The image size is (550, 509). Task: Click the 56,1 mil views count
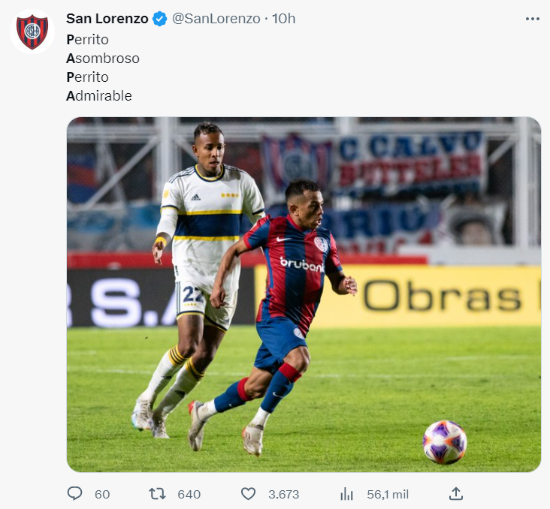[x=388, y=495]
